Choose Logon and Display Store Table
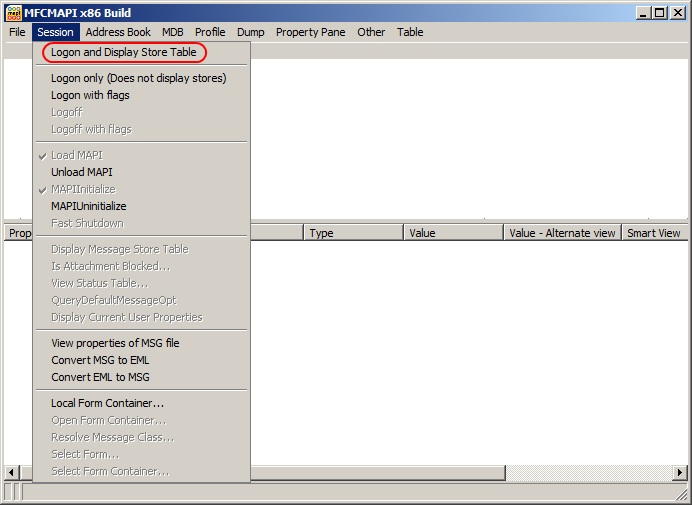 click(141, 52)
